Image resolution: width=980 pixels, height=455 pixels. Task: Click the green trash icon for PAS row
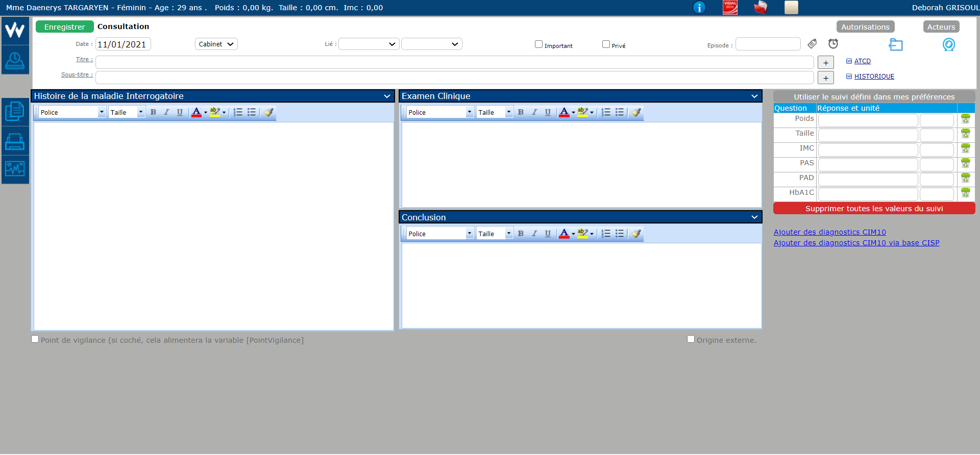click(x=965, y=163)
